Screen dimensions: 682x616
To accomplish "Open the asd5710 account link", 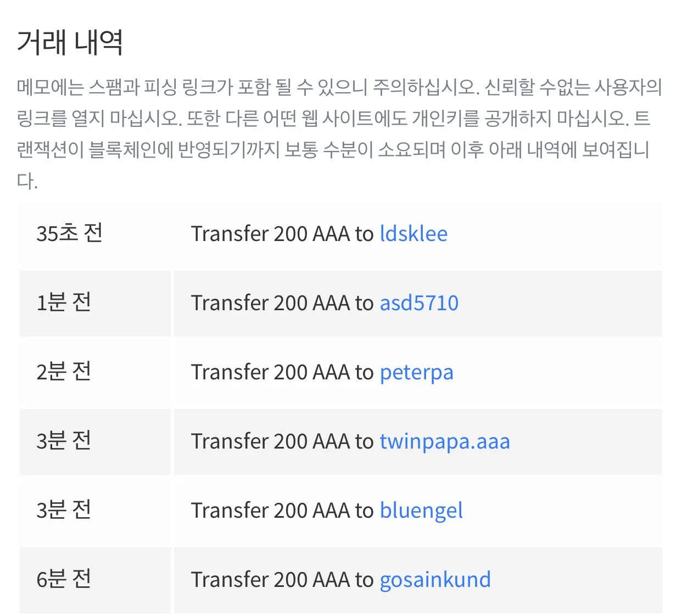I will pos(419,303).
